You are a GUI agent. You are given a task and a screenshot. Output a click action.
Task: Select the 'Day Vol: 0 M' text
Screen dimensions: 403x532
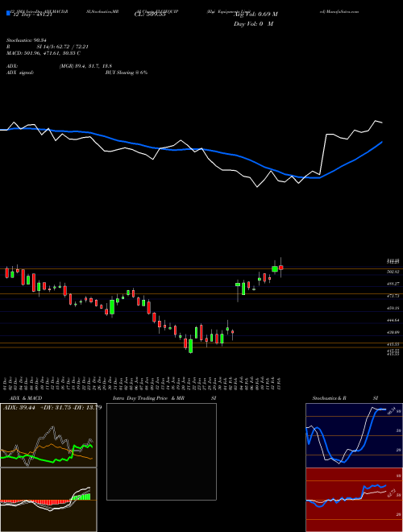click(x=253, y=24)
